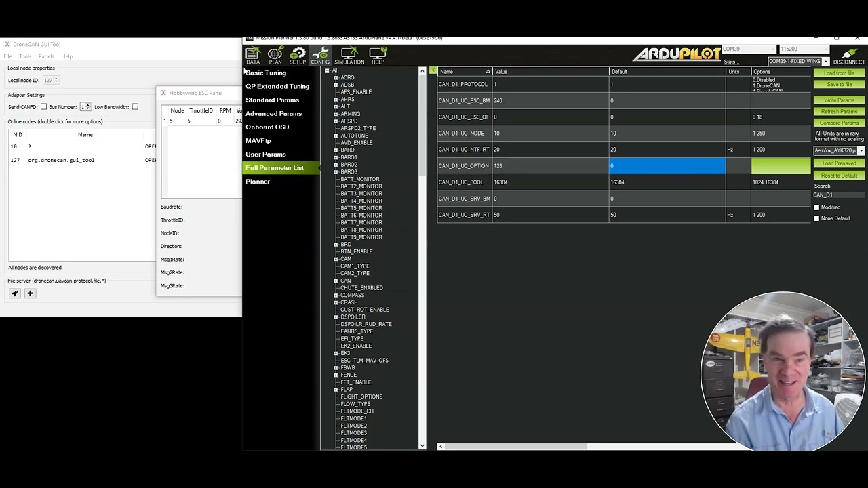Click the Reset to Default button
This screenshot has height=488, width=868.
839,176
